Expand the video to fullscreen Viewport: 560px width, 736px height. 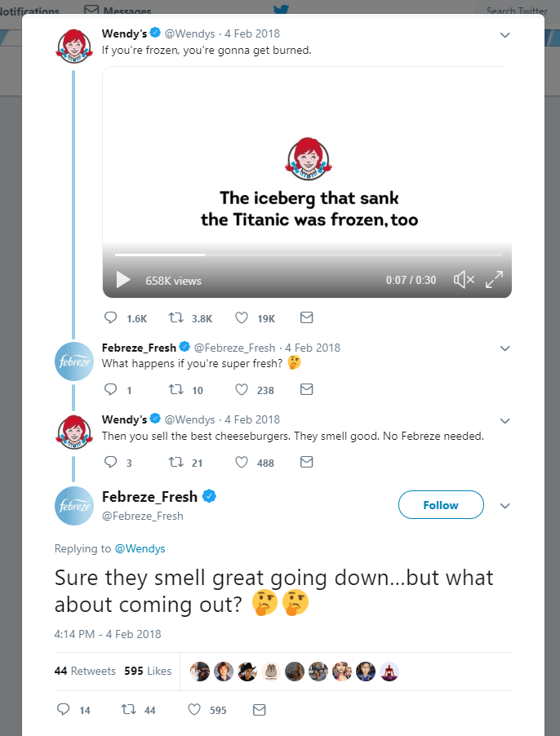(x=494, y=279)
